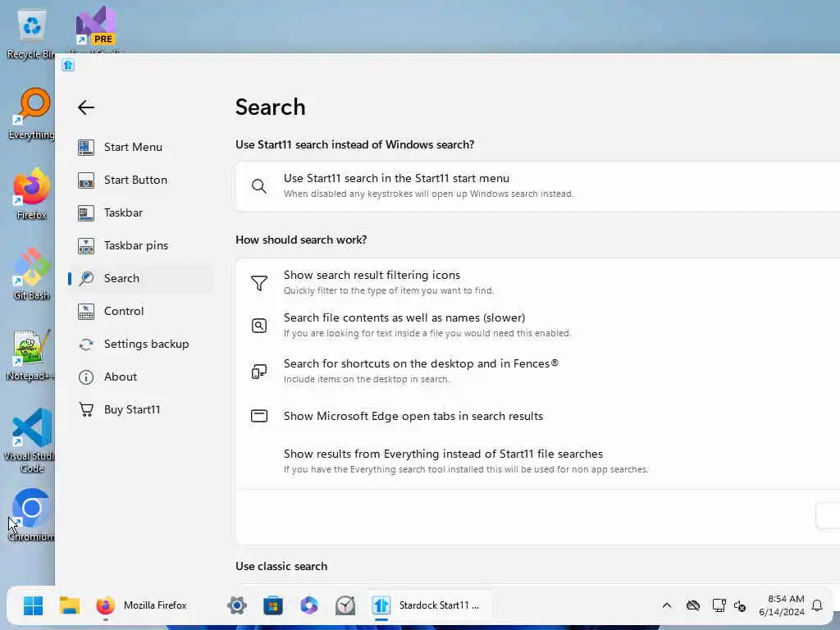Image resolution: width=840 pixels, height=630 pixels.
Task: Open the Start Menu settings section
Action: point(141,147)
